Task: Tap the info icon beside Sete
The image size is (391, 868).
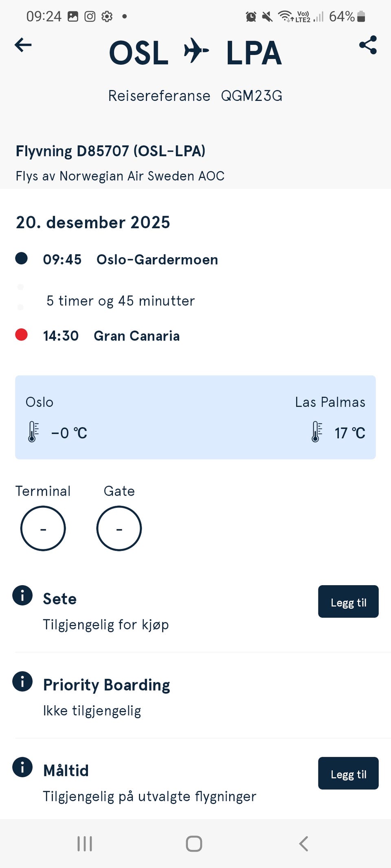Action: 22,595
